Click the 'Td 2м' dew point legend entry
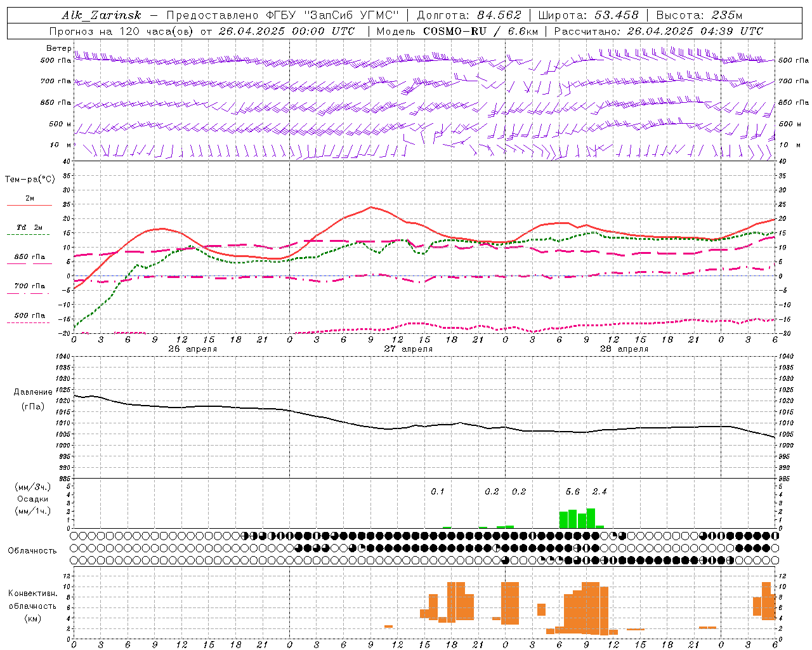812x650 pixels. [x=30, y=227]
